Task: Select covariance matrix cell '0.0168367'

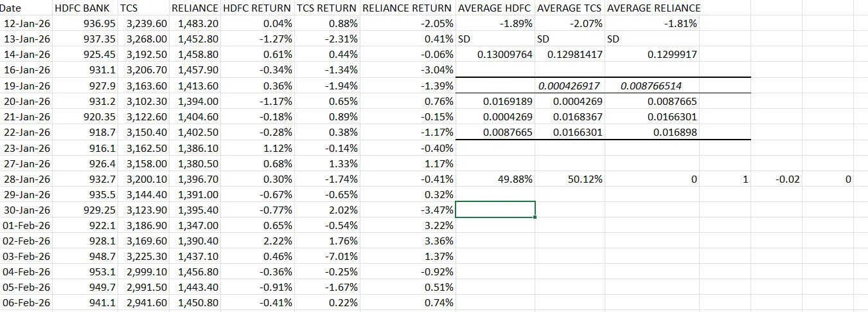Action: (x=569, y=116)
